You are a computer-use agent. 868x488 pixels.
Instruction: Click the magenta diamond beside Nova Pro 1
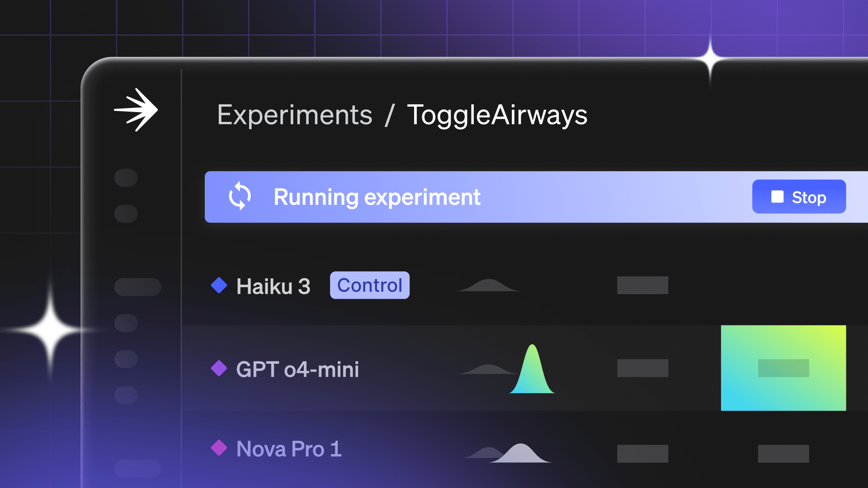click(219, 448)
